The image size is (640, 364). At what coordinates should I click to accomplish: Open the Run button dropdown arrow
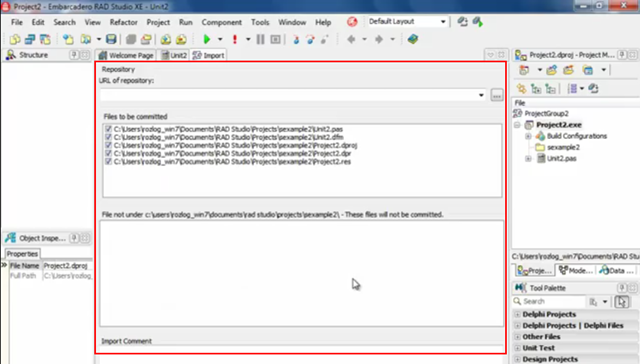click(x=220, y=39)
